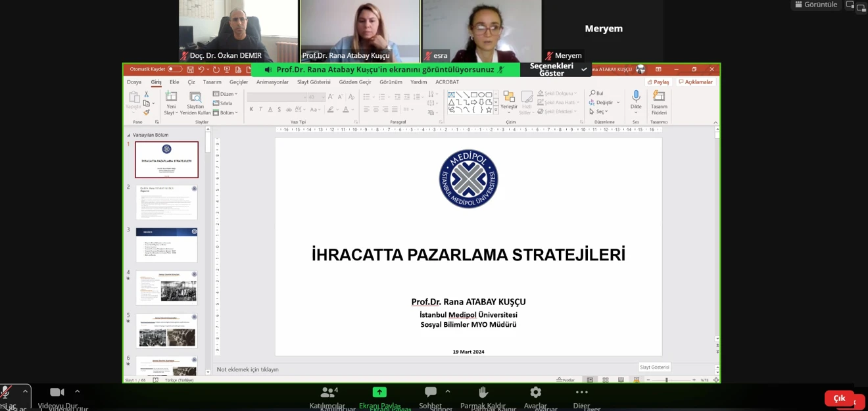Open Tasarım Fikirleri (Design Ideas)
The width and height of the screenshot is (868, 411).
[x=658, y=100]
